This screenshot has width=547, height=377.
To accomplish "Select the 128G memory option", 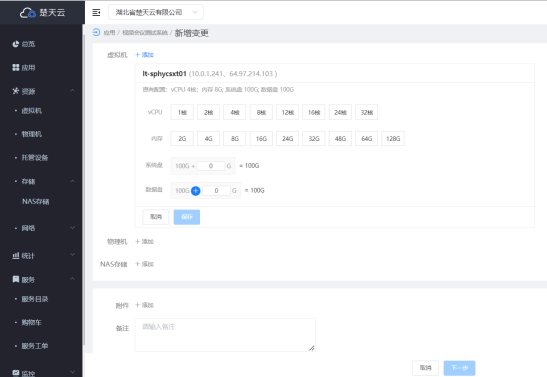I will pos(393,138).
